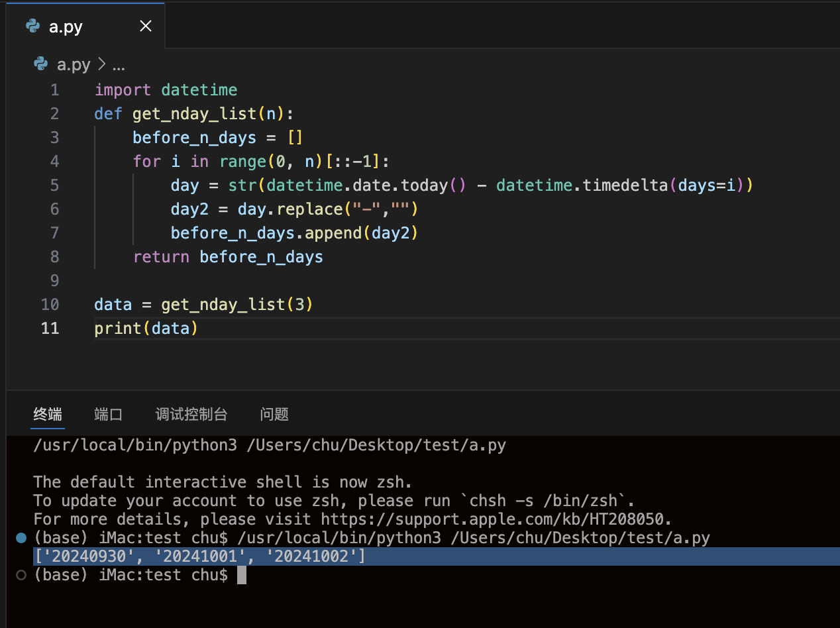
Task: Click the Python icon in a.py tab
Action: tap(32, 26)
